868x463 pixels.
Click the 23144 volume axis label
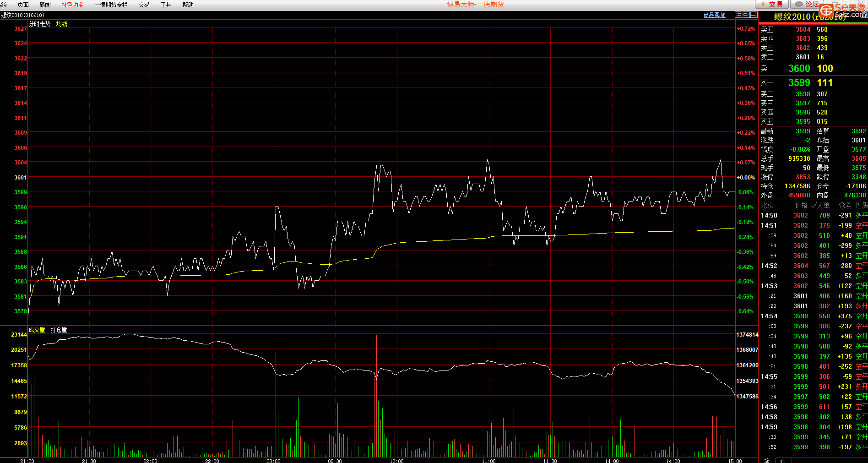tap(19, 335)
